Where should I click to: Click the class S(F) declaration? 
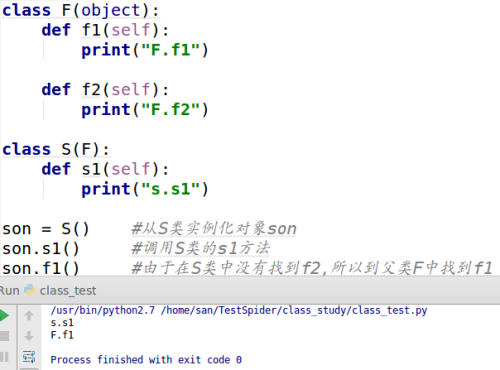(x=56, y=149)
